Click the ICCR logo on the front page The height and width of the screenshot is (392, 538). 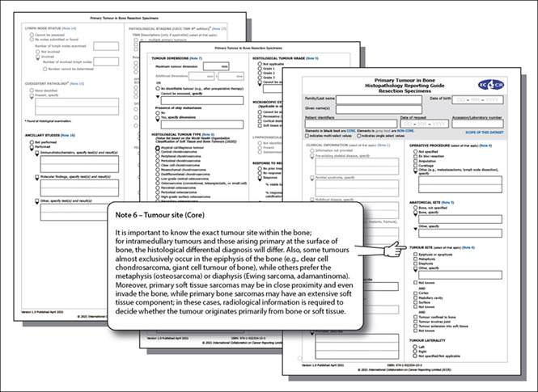(491, 85)
